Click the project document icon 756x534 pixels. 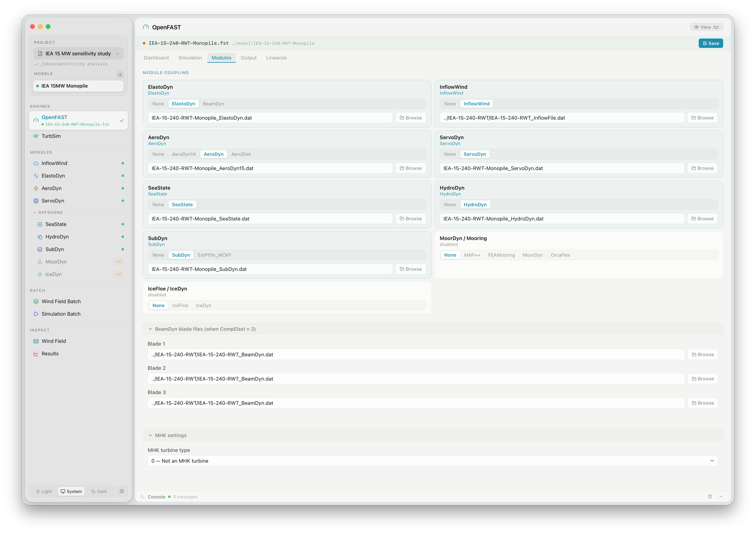(40, 54)
